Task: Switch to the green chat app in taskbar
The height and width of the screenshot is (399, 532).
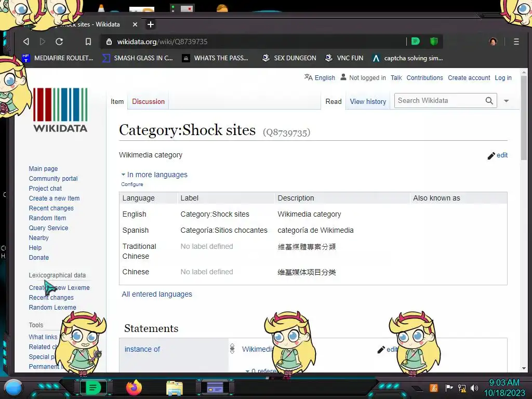Action: 92,388
